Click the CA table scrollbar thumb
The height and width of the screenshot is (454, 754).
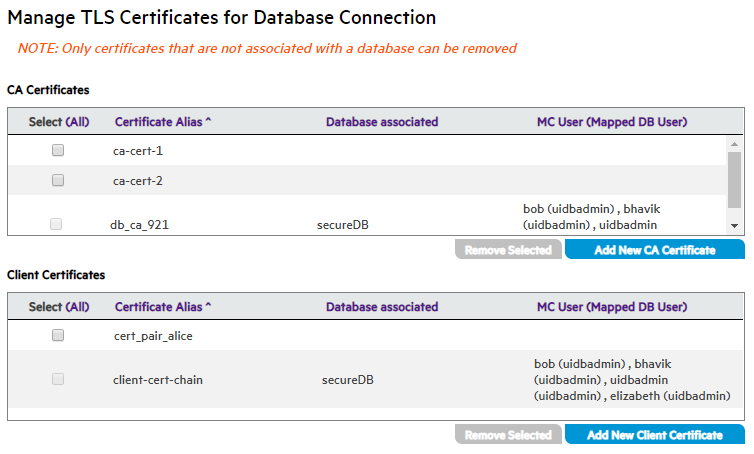(734, 178)
